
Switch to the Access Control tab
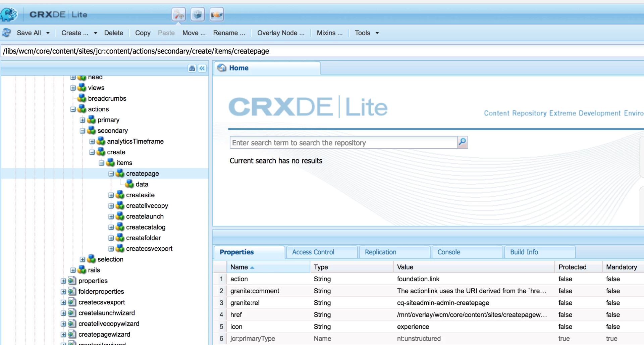tap(322, 252)
